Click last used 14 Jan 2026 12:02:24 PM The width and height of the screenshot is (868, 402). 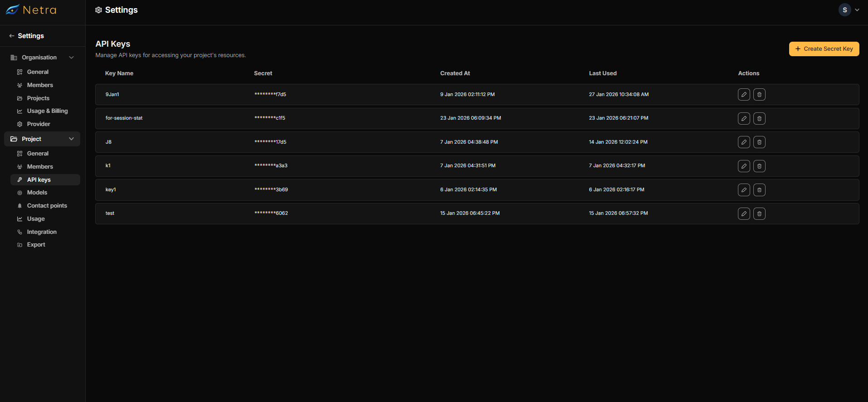[x=618, y=142]
